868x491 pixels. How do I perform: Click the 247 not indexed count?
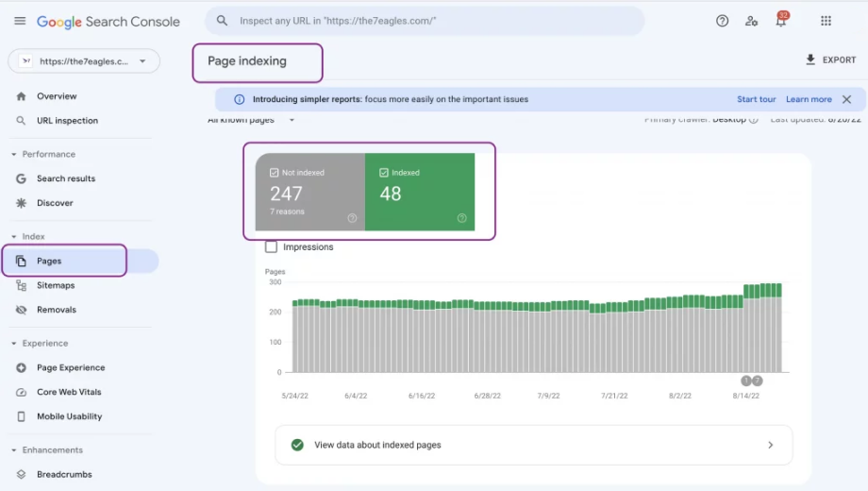tap(286, 194)
